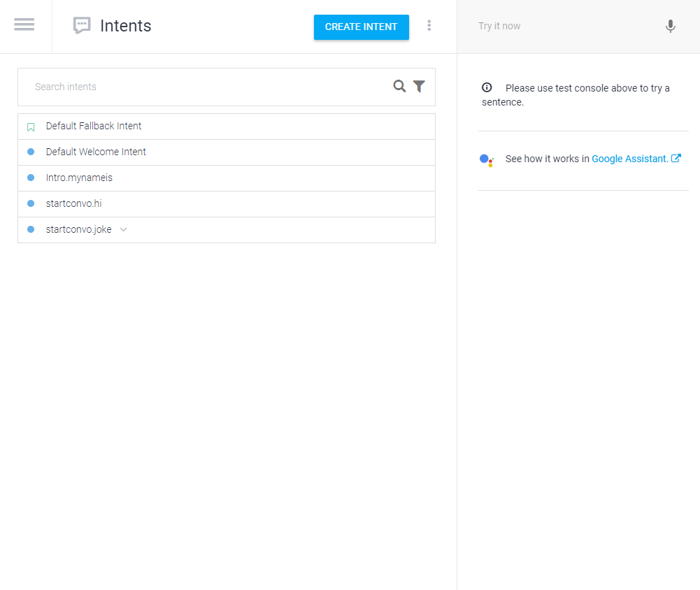Click the Google Assistant logo icon
The image size is (700, 590).
pyautogui.click(x=487, y=159)
